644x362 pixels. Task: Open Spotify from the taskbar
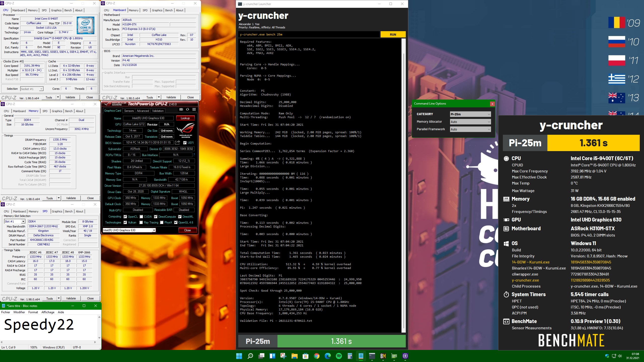click(x=339, y=356)
